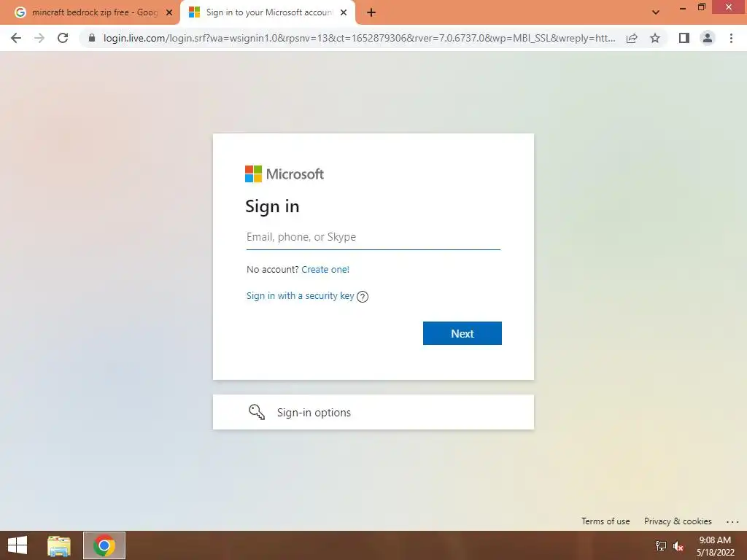
Task: Click the browser forward arrow
Action: coord(39,38)
